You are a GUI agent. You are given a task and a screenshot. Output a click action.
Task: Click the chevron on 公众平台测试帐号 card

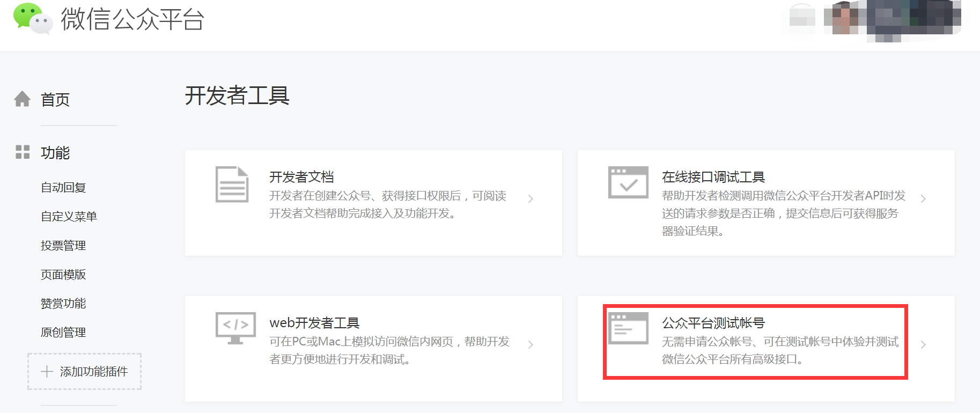pyautogui.click(x=923, y=344)
